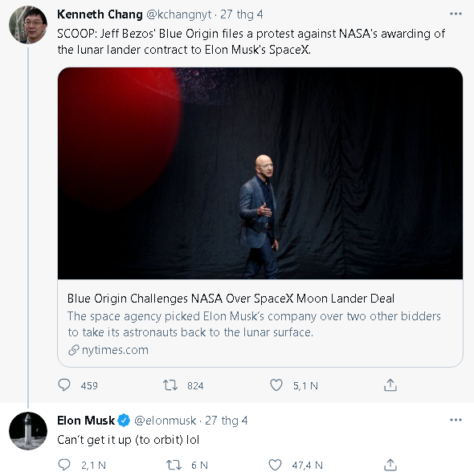Click the @kchangnyt handle

click(x=179, y=14)
